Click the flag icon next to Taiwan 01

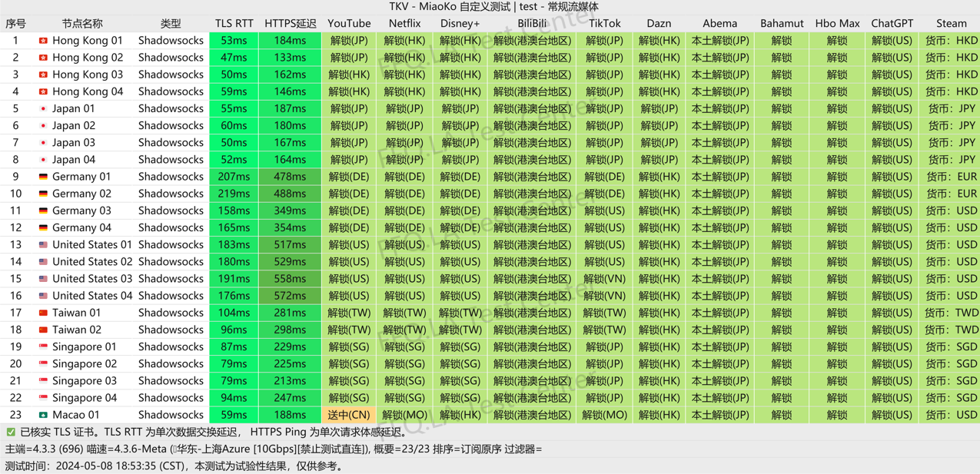pos(43,313)
